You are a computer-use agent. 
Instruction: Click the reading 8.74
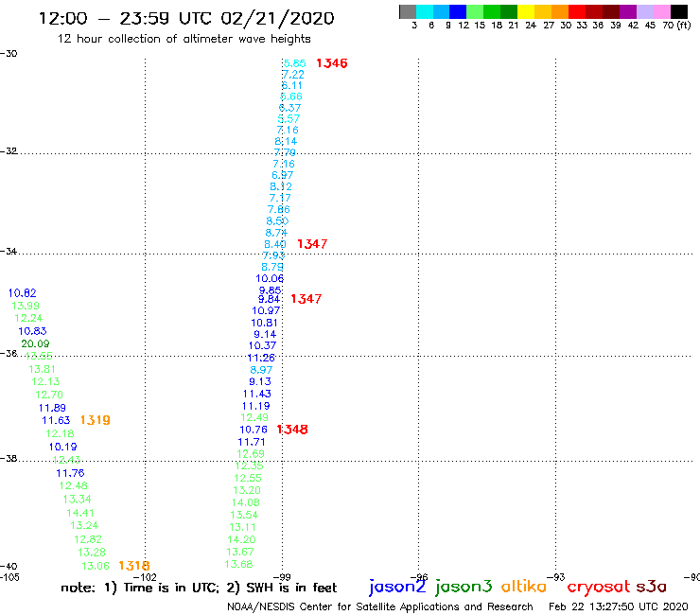276,233
